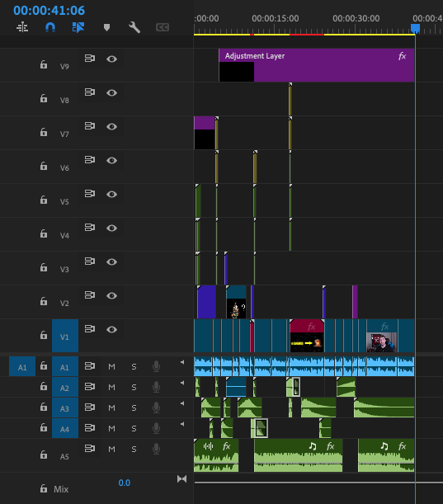Open the wrench timeline display settings
Image resolution: width=443 pixels, height=504 pixels.
click(x=134, y=27)
